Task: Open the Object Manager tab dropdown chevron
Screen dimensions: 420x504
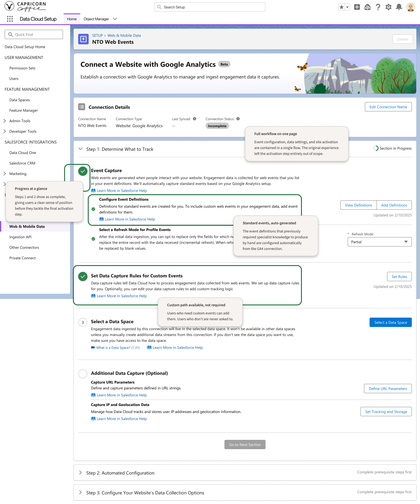Action: 115,19
